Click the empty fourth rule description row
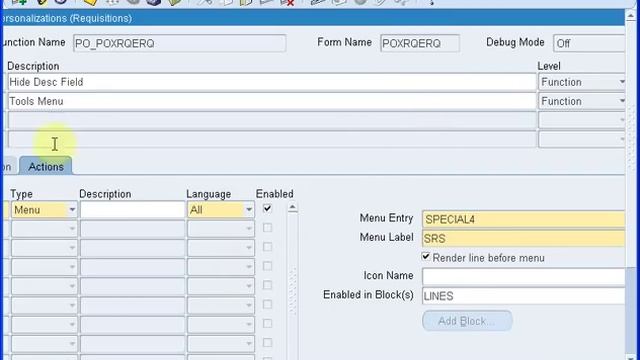This screenshot has height=360, width=640. click(271, 140)
